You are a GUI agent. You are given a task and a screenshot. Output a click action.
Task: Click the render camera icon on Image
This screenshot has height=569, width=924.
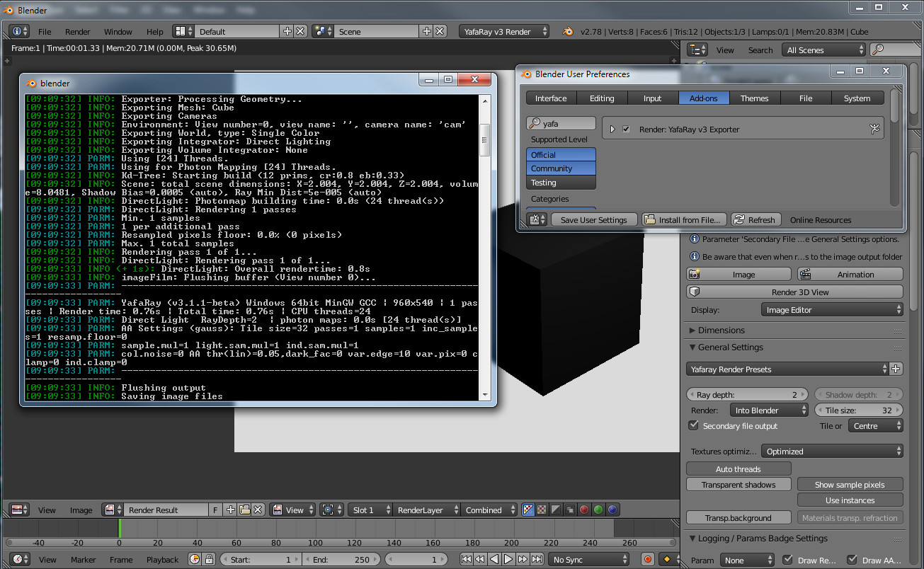(x=695, y=274)
